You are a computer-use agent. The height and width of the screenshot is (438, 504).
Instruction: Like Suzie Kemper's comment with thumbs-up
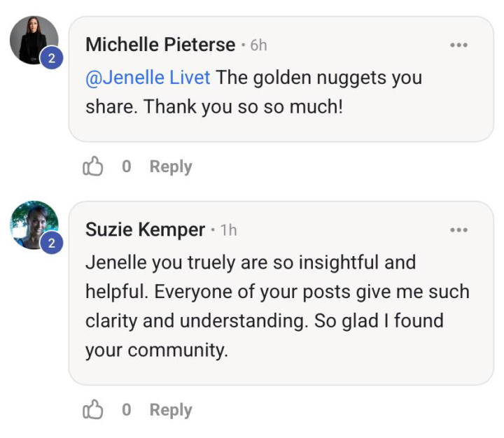pos(93,410)
